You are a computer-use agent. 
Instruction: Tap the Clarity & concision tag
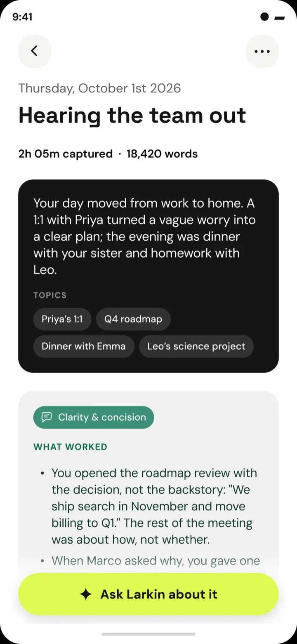click(94, 417)
